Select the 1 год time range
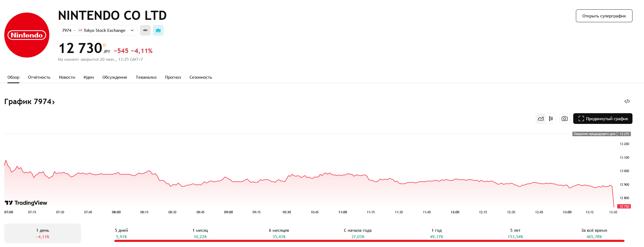Screen dimensions: 644x247 coord(436,233)
